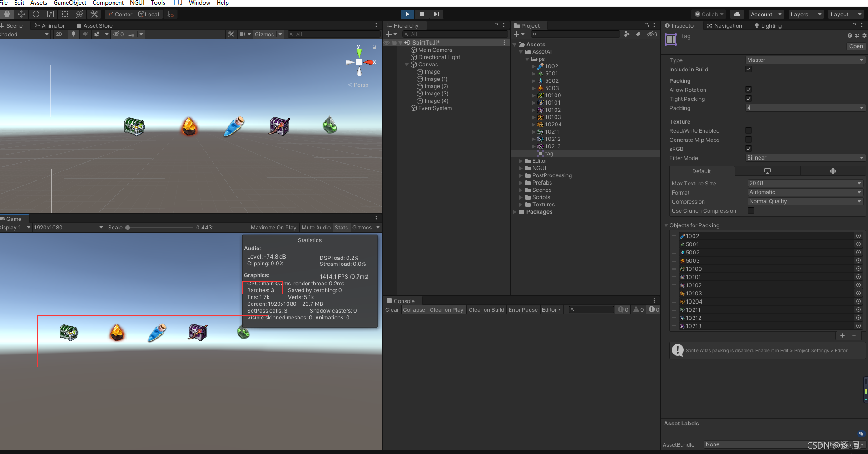This screenshot has width=868, height=454.
Task: Toggle Allow Rotation checkbox
Action: coord(749,90)
